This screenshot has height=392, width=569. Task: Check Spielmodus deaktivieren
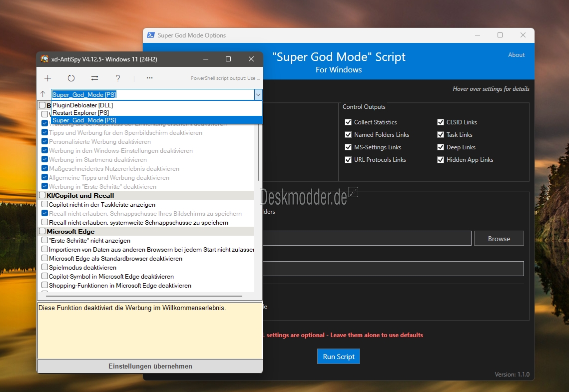(x=44, y=267)
